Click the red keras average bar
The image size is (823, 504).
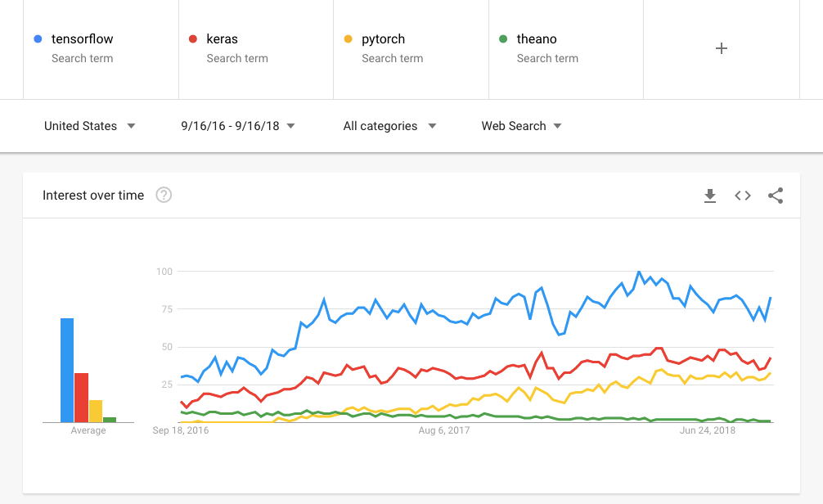click(81, 397)
